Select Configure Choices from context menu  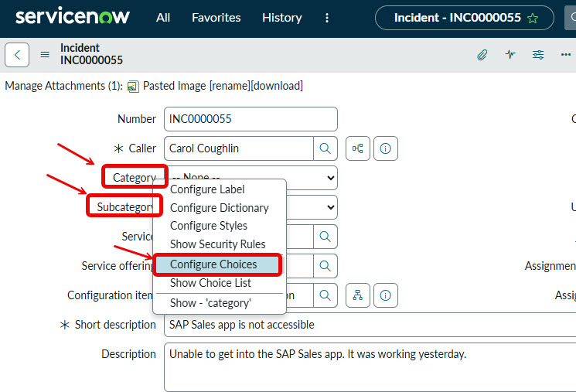[213, 264]
